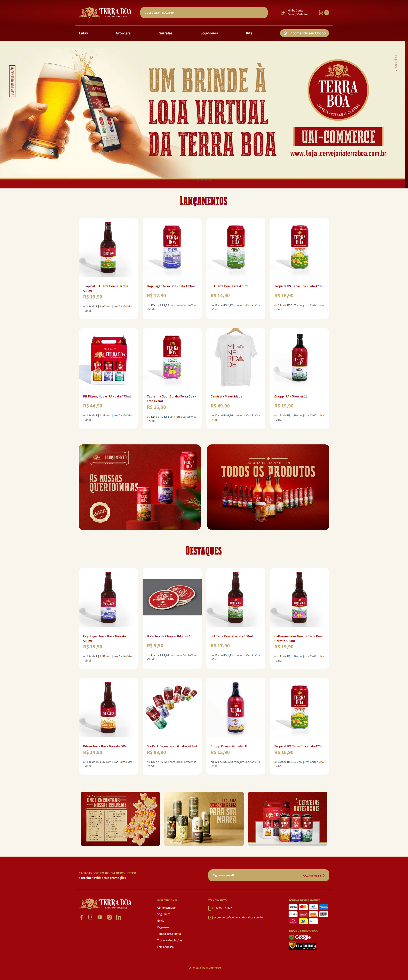Screen dimensions: 408x980
Task: Open the Latas menu category
Action: coord(83,33)
